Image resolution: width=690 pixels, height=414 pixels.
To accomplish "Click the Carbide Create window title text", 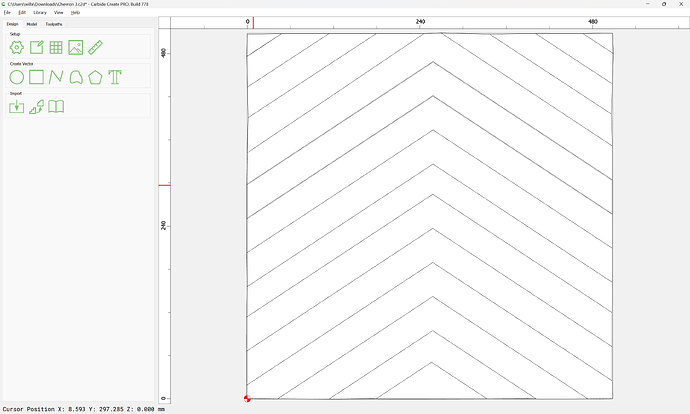I will point(78,4).
